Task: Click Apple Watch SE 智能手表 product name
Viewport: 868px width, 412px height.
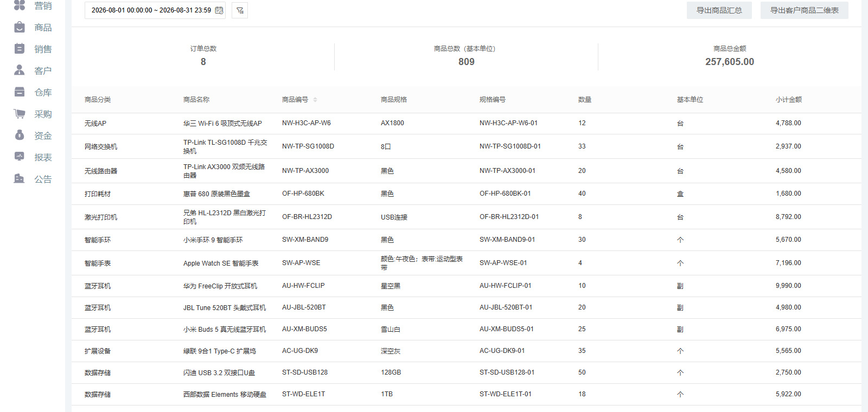Action: (221, 263)
